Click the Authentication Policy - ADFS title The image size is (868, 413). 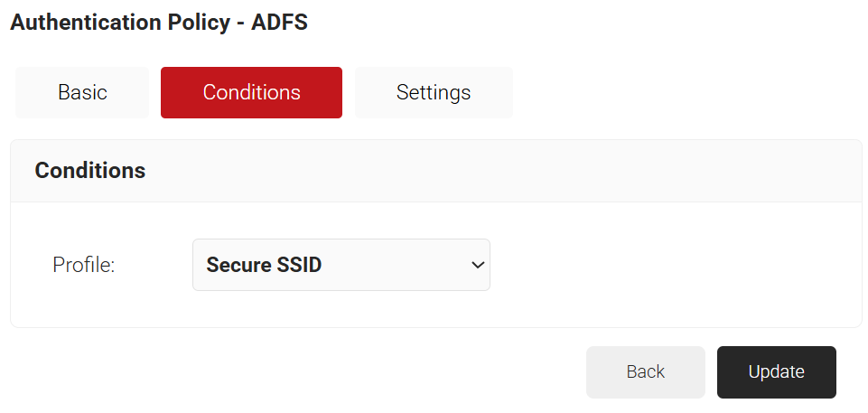coord(159,23)
